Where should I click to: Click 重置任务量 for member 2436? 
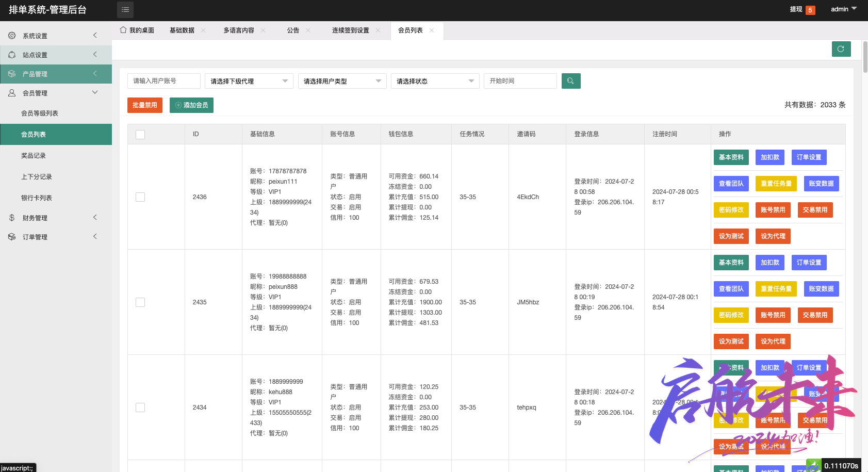click(x=776, y=184)
